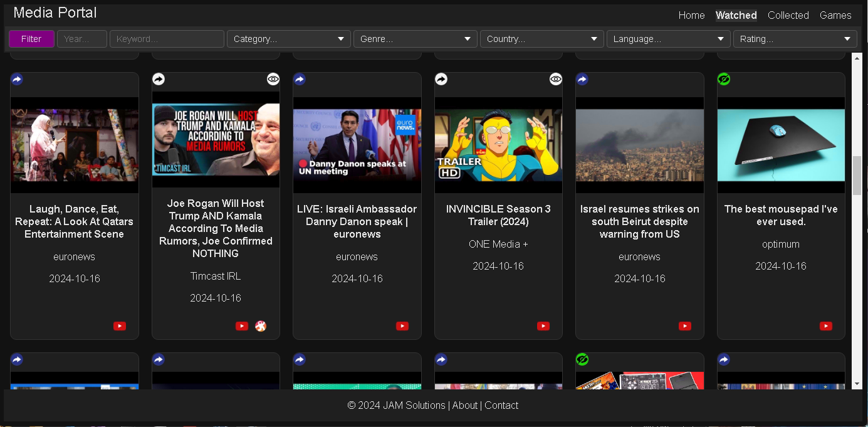Open the About link in footer

point(464,406)
